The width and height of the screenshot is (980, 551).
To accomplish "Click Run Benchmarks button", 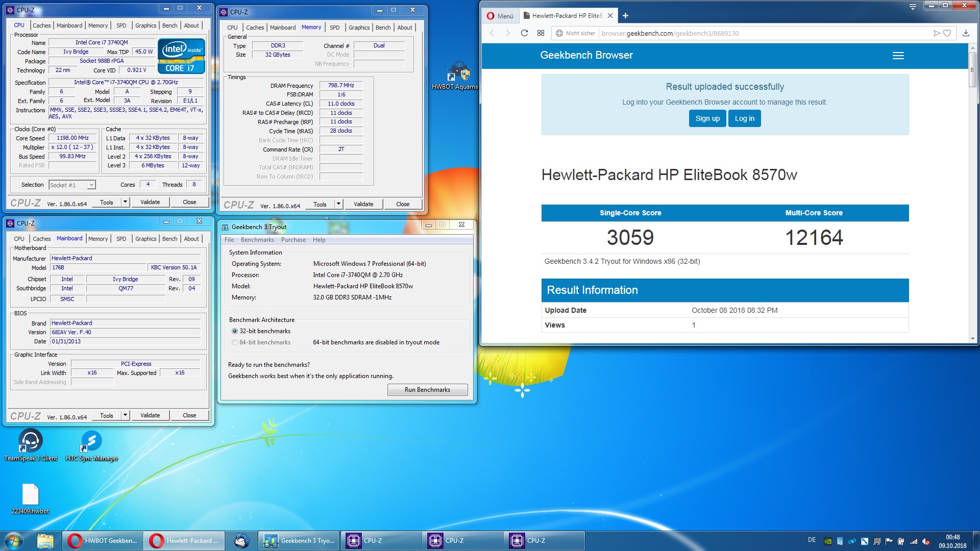I will [427, 390].
